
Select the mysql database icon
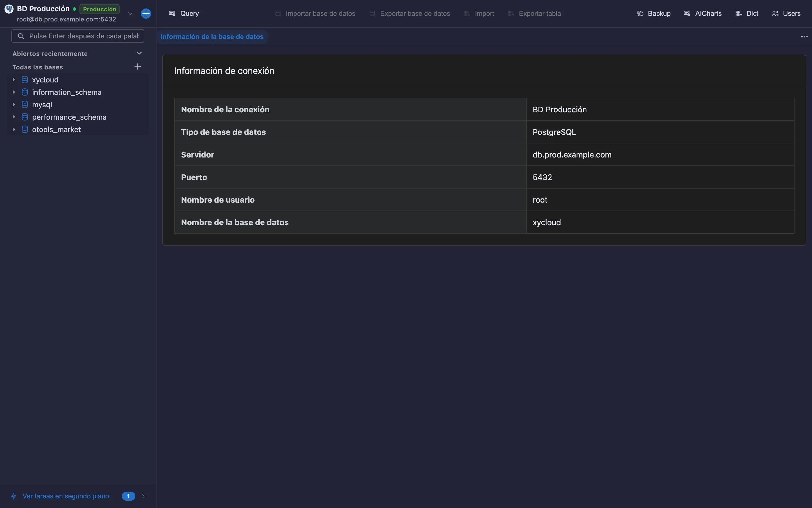point(25,104)
